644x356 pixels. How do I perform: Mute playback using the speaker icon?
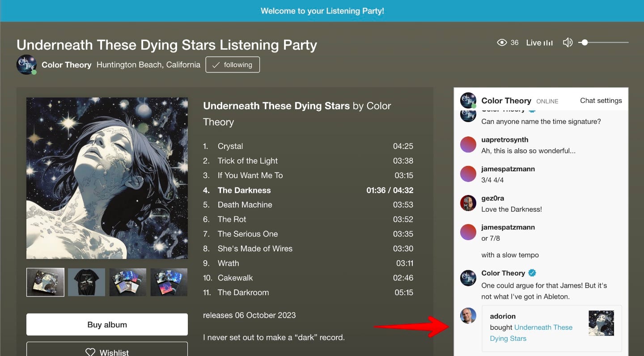568,42
